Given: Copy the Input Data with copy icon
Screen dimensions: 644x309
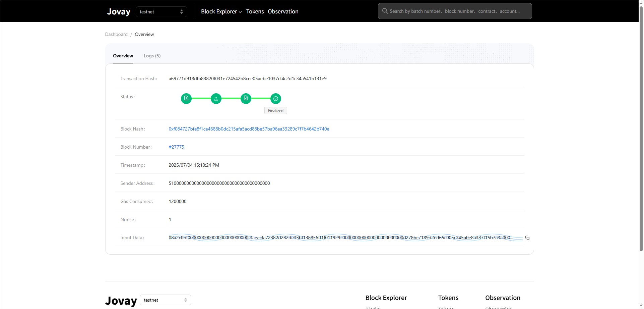Looking at the screenshot, I should pos(527,238).
